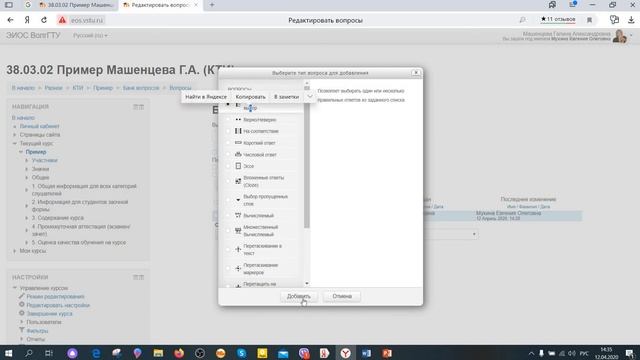Select the Вложенные ответы (Cloze) radio button
The width and height of the screenshot is (640, 360).
tap(228, 181)
